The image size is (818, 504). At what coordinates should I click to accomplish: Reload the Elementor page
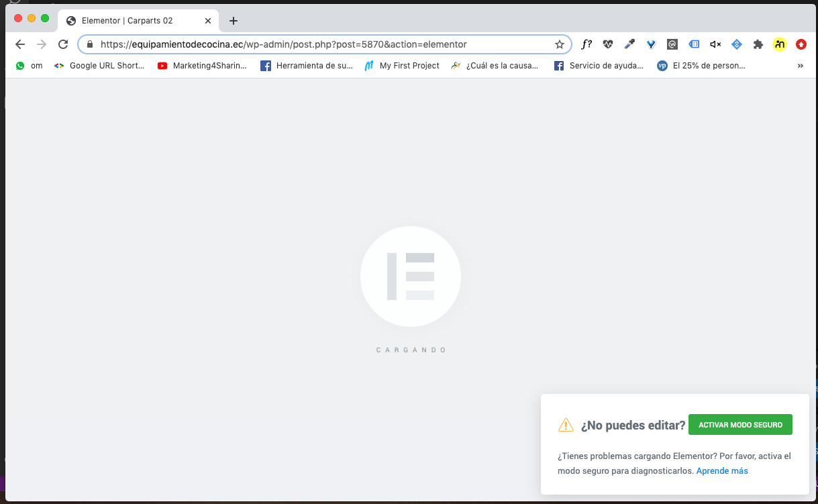pos(63,44)
